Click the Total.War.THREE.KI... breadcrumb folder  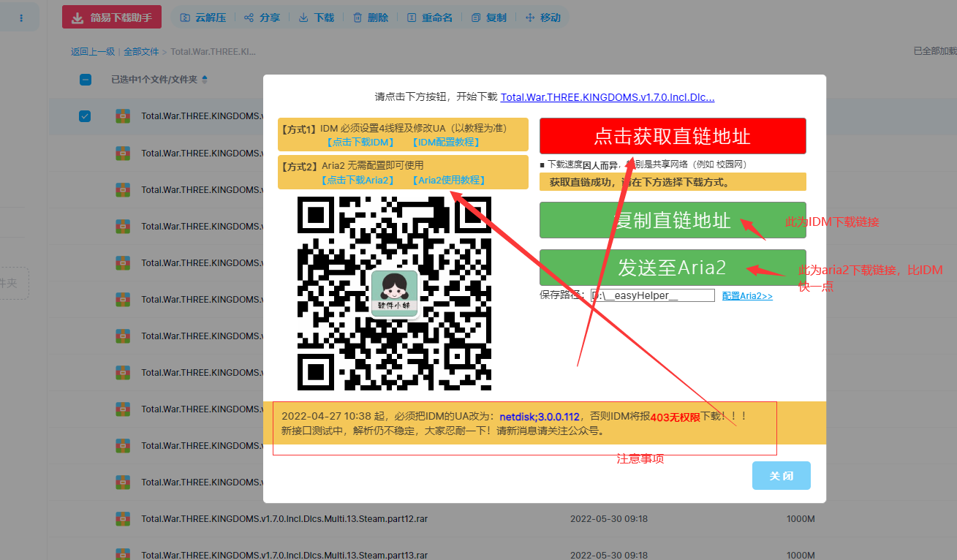[213, 52]
